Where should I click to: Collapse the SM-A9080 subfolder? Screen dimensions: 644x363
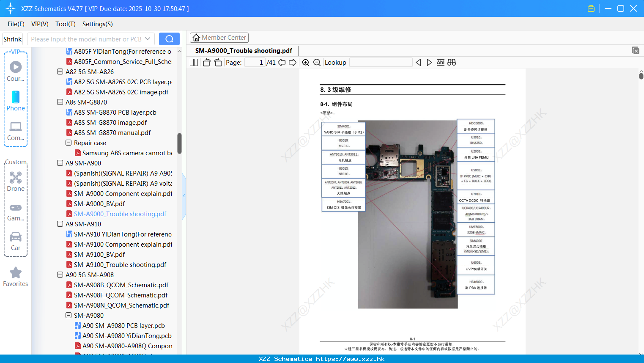69,315
